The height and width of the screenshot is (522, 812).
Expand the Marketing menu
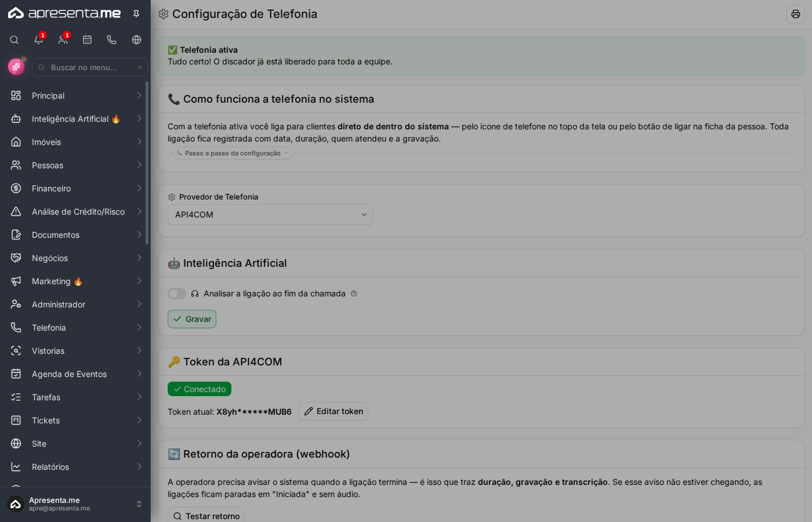tap(75, 281)
